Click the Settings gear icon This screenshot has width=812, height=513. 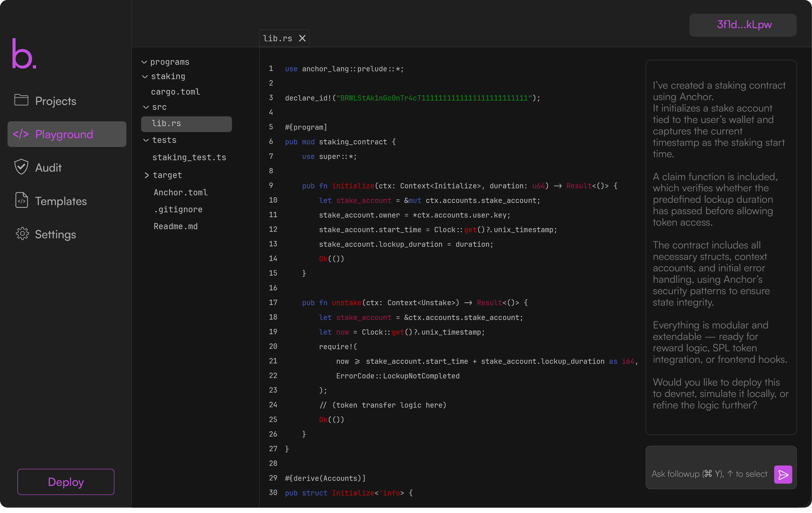pyautogui.click(x=22, y=233)
